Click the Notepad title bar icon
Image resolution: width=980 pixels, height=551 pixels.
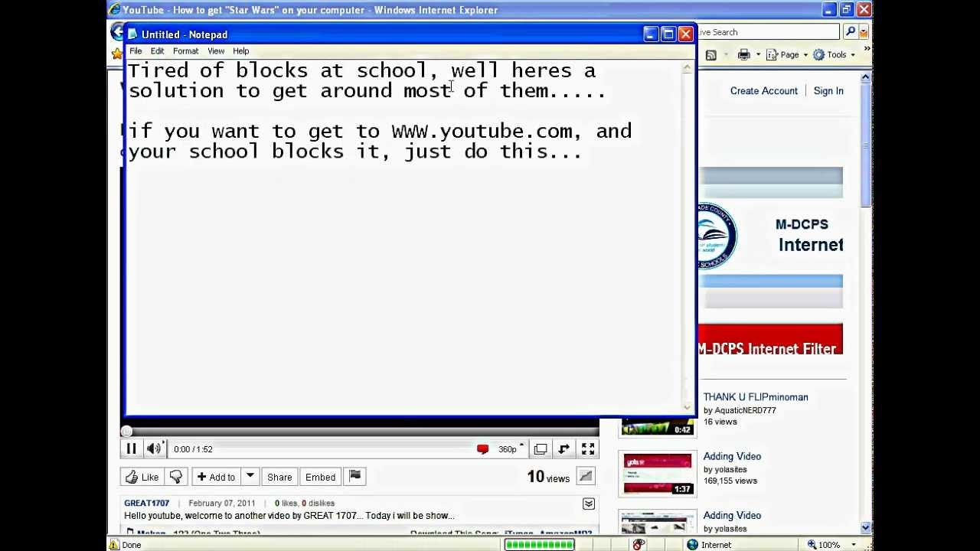[x=132, y=34]
